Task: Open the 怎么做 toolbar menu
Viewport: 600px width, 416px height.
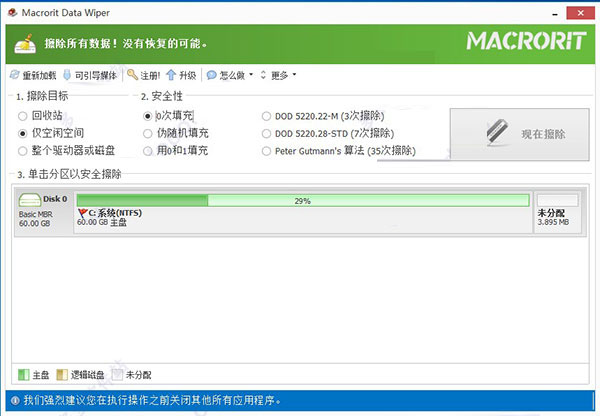Action: [232, 75]
